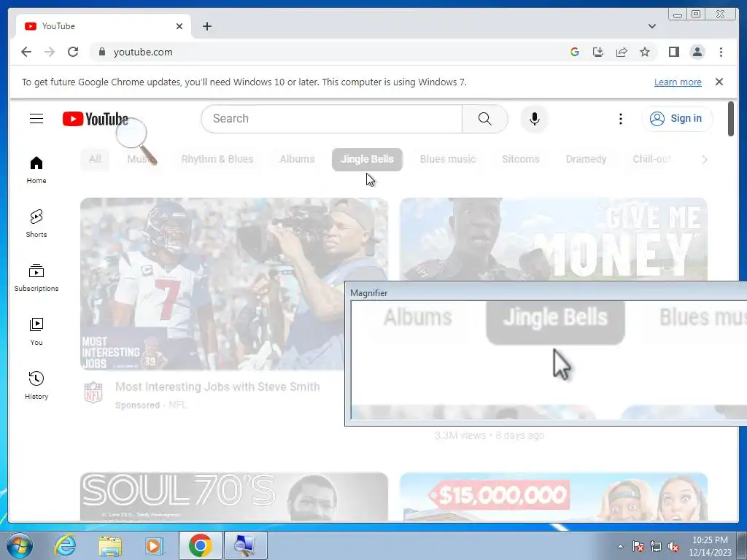Click the Action Center flag icon
This screenshot has width=747, height=560.
[638, 547]
